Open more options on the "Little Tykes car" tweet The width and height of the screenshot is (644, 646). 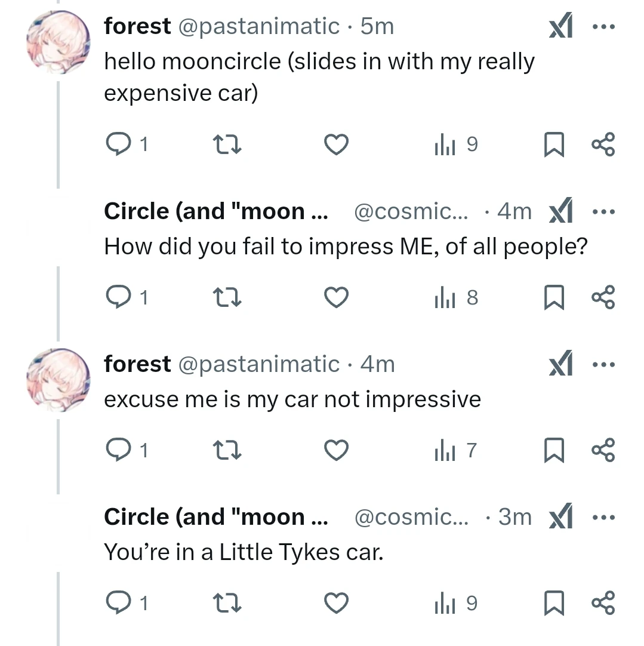coord(603,518)
